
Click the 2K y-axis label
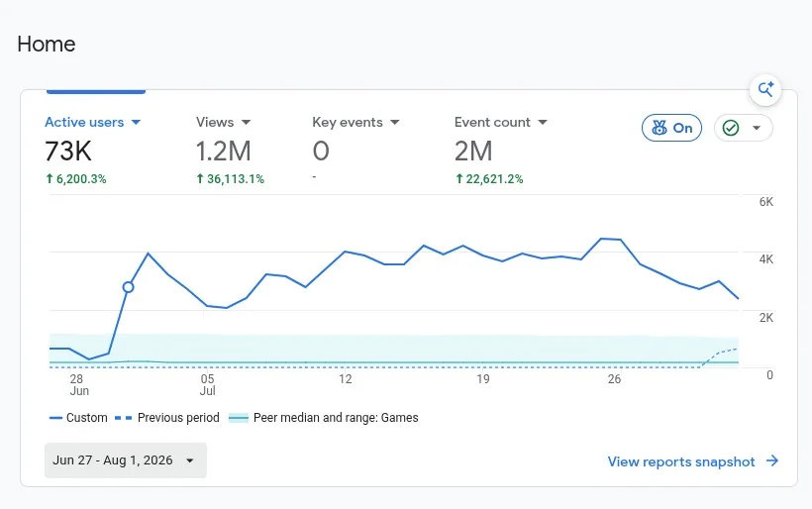coord(766,318)
